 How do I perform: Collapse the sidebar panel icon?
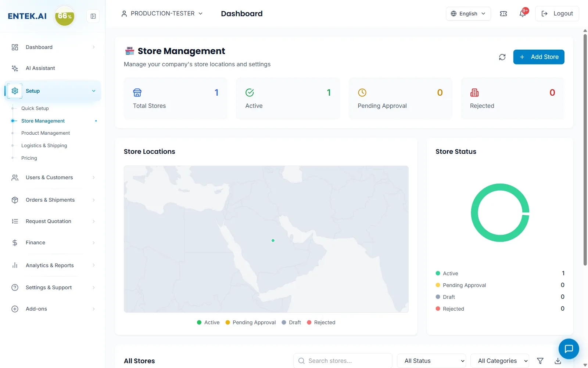93,16
